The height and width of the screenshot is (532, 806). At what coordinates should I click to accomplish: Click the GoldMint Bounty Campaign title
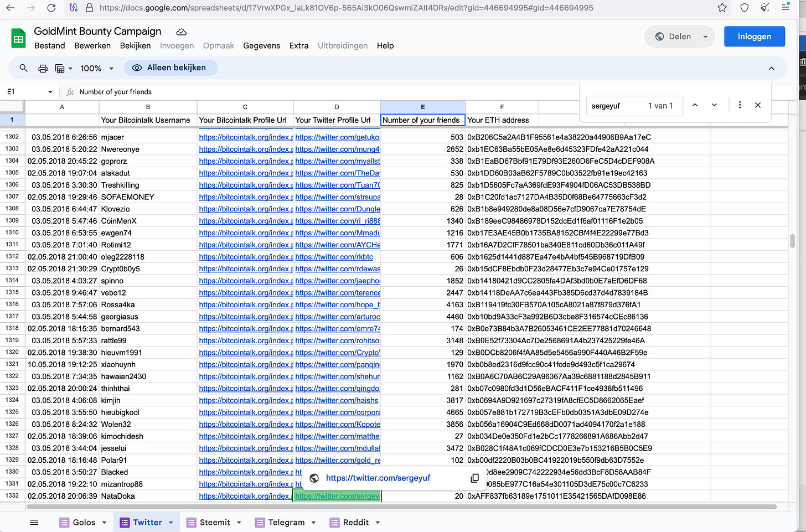pos(97,32)
